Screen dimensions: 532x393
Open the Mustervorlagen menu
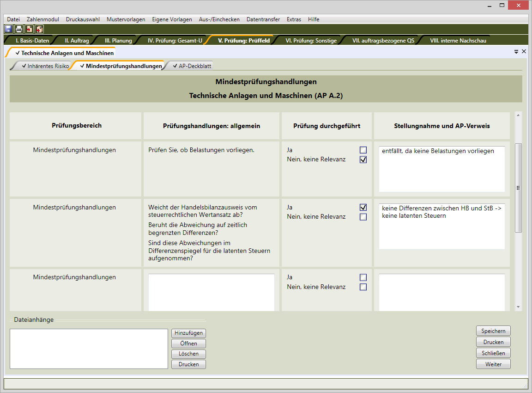(x=126, y=19)
